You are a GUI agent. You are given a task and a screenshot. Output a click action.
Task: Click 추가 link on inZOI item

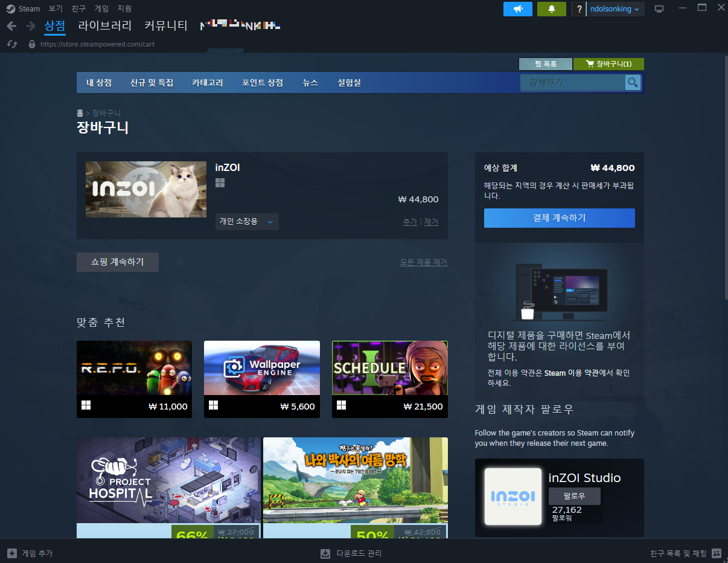coord(410,222)
